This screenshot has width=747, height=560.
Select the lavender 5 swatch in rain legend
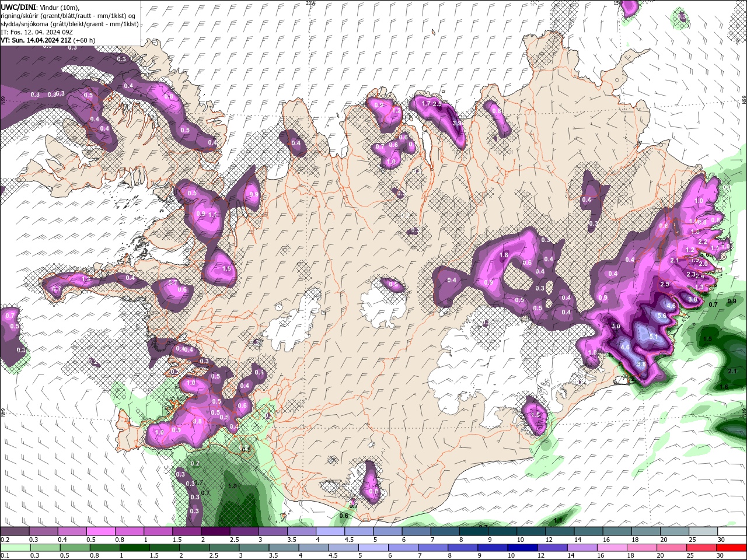pyautogui.click(x=373, y=548)
